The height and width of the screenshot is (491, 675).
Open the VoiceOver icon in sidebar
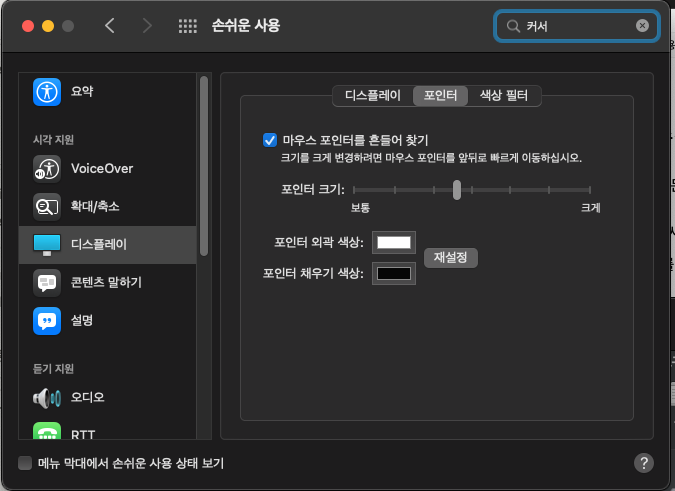click(47, 169)
